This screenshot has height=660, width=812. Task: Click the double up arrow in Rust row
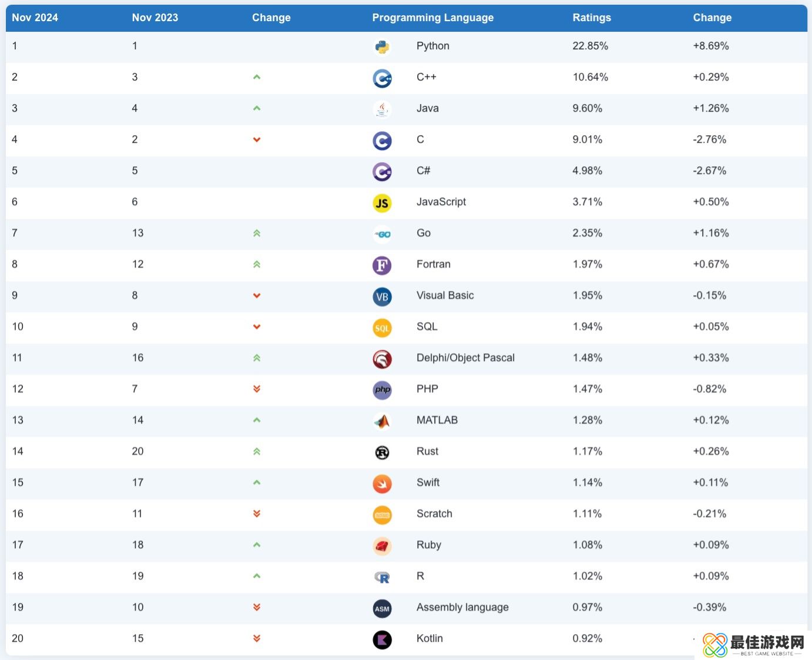[257, 452]
